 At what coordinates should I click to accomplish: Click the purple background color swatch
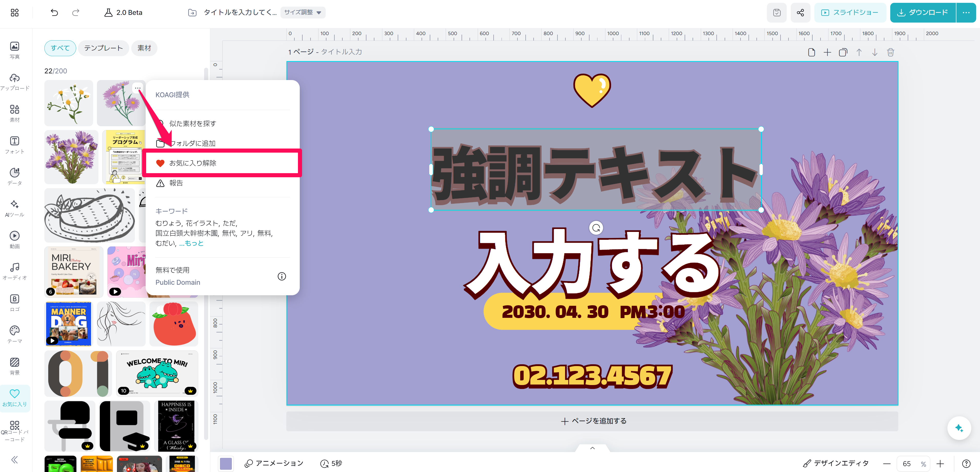point(226,463)
